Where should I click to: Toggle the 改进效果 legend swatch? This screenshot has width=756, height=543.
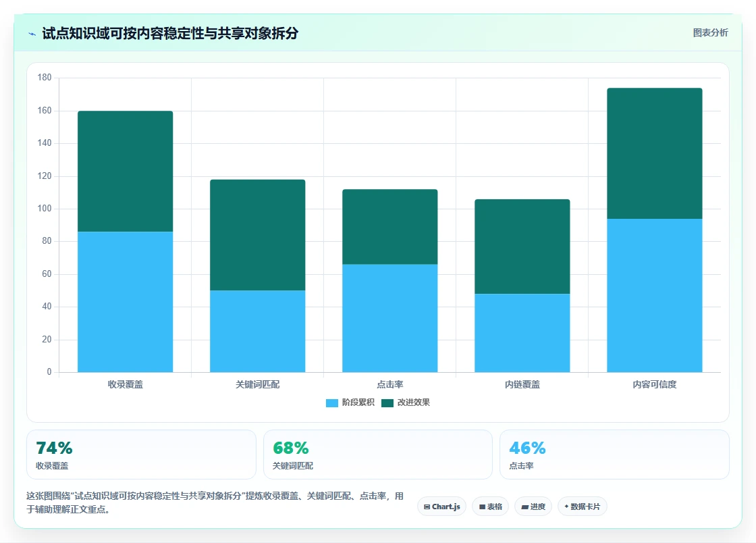coord(387,403)
